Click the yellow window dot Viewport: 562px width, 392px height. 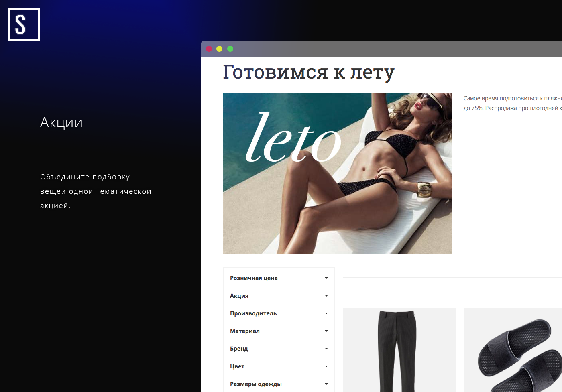(x=219, y=49)
